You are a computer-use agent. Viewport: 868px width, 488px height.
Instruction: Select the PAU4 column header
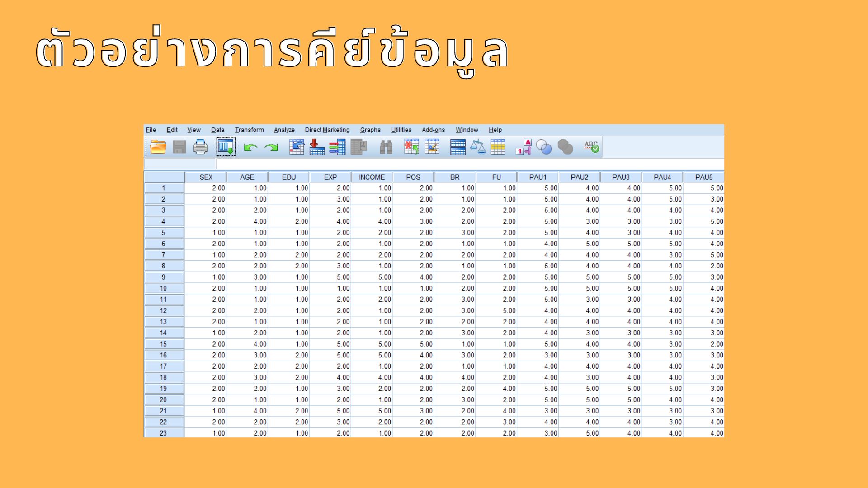[662, 177]
